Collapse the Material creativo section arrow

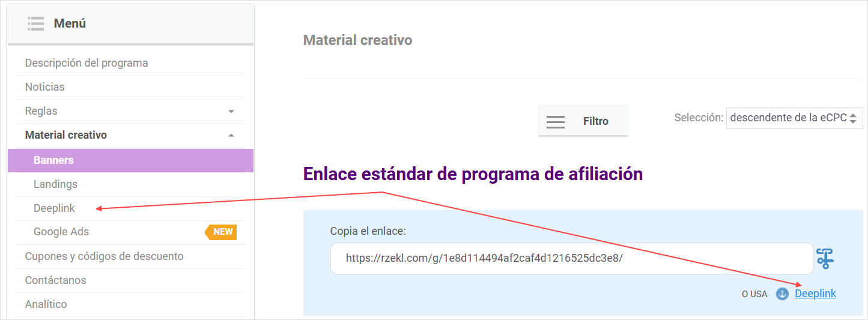coord(231,136)
